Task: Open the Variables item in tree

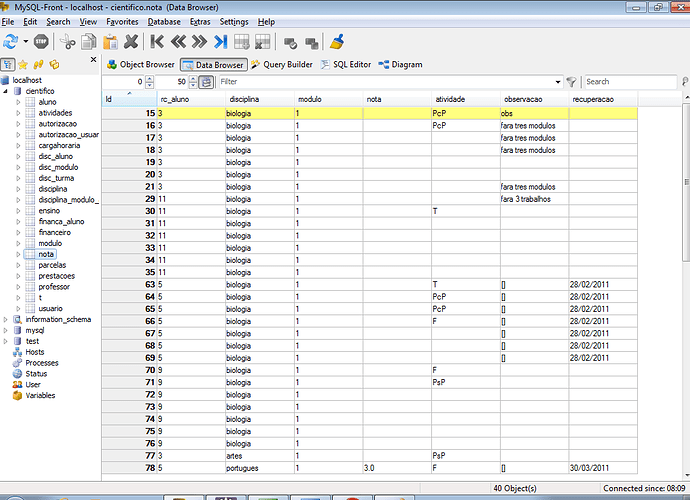Action: click(x=40, y=396)
